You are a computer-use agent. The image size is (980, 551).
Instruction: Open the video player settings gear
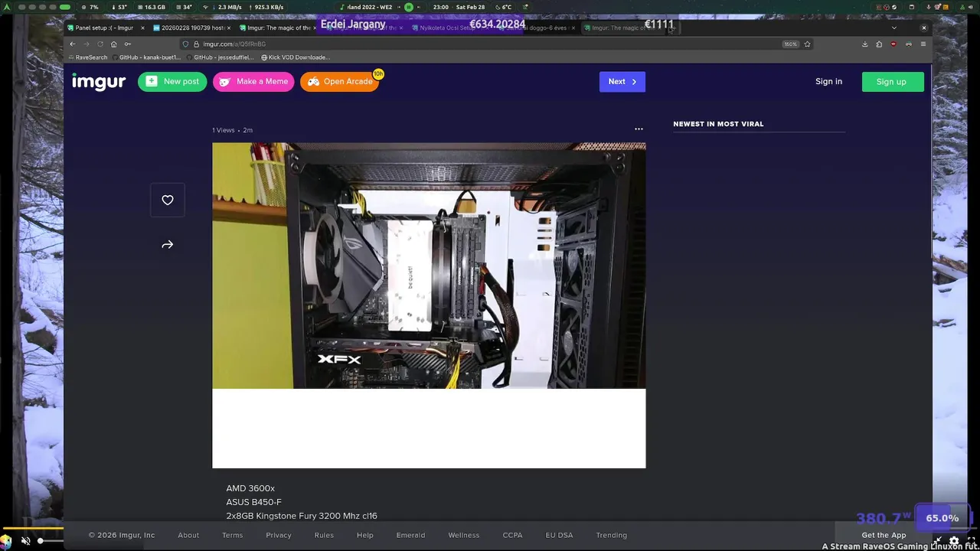[954, 541]
